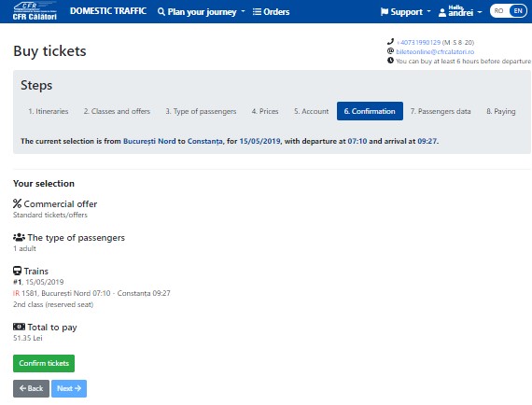The height and width of the screenshot is (405, 532).
Task: Open step 4. Prices
Action: (265, 111)
